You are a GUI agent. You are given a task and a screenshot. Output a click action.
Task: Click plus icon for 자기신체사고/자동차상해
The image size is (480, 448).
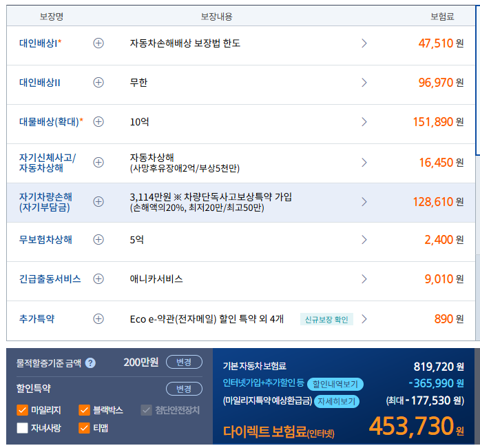coord(98,163)
